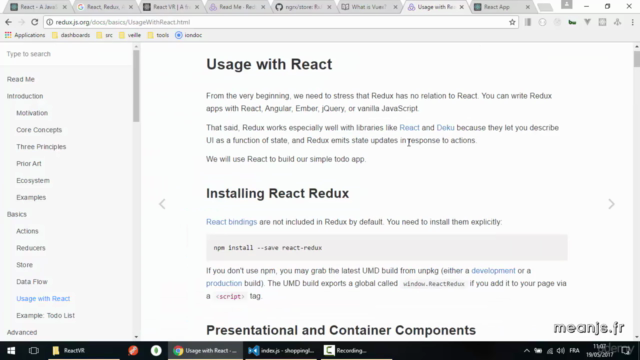The height and width of the screenshot is (360, 640).
Task: Follow the React link in paragraph
Action: [x=409, y=128]
